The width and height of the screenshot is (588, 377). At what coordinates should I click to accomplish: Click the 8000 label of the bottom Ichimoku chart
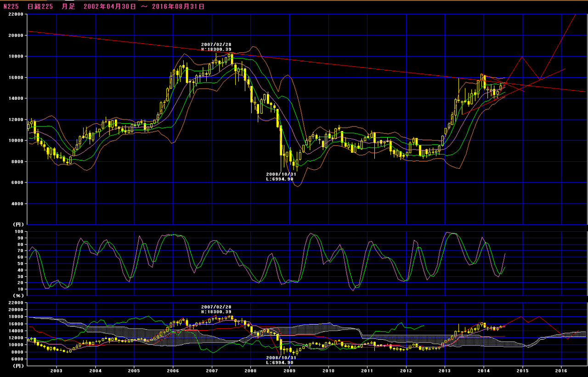pyautogui.click(x=17, y=352)
